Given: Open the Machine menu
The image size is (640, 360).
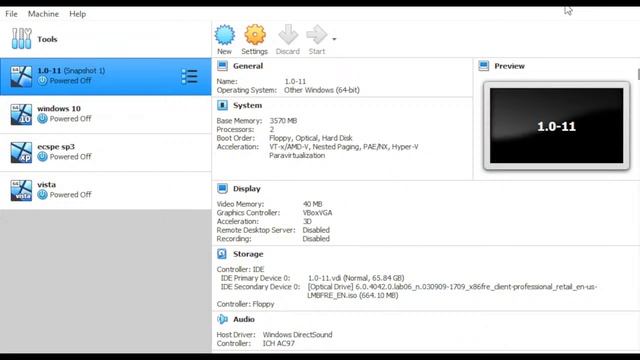Looking at the screenshot, I should click(43, 14).
